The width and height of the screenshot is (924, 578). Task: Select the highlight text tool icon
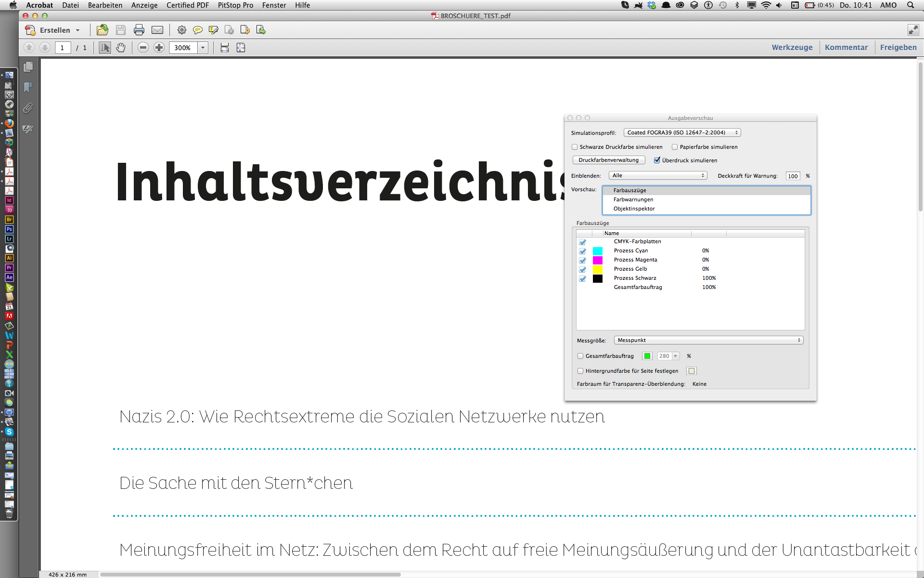(x=213, y=30)
